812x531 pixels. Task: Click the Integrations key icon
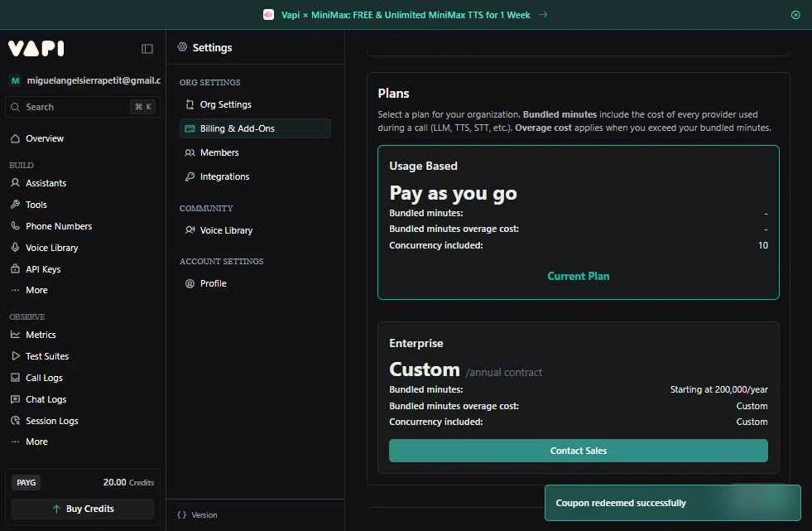tap(190, 176)
